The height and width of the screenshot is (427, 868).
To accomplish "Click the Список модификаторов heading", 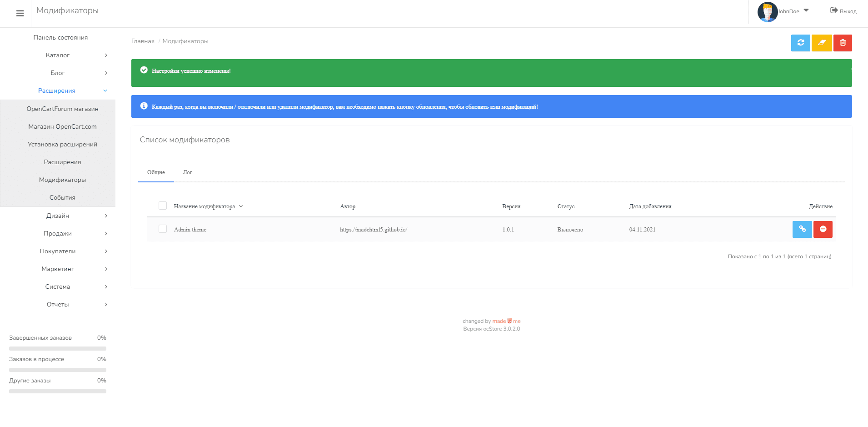I will pyautogui.click(x=185, y=140).
